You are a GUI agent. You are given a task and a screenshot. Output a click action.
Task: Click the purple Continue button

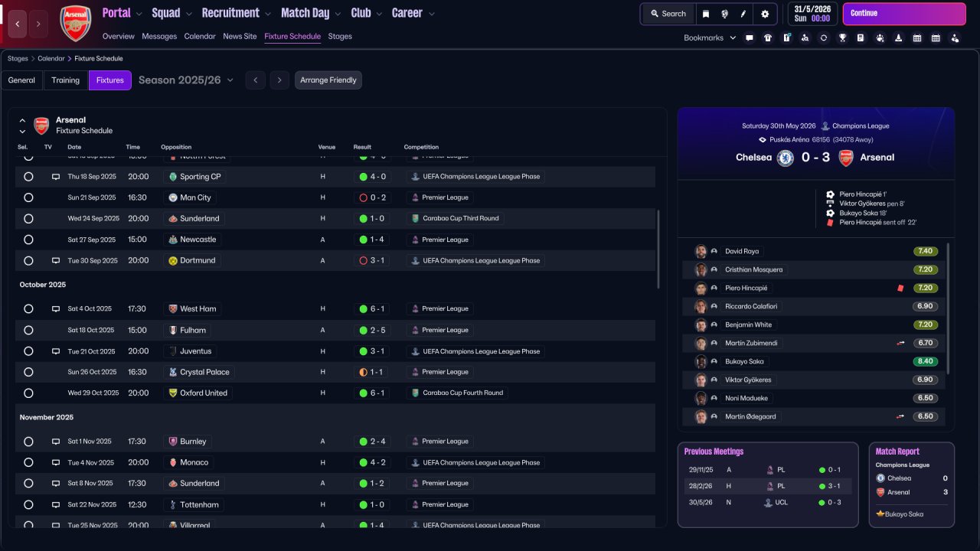coord(904,14)
